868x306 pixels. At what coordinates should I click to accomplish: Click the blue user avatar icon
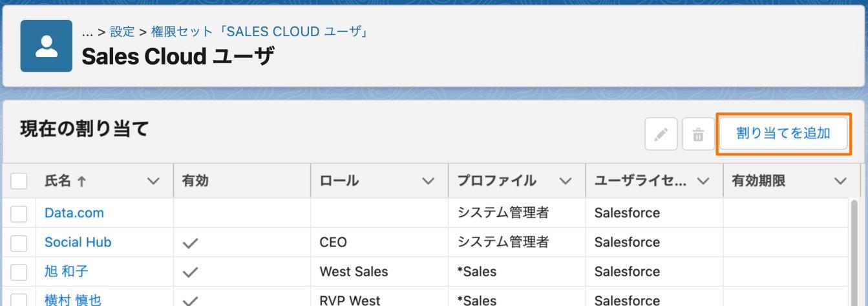coord(47,46)
